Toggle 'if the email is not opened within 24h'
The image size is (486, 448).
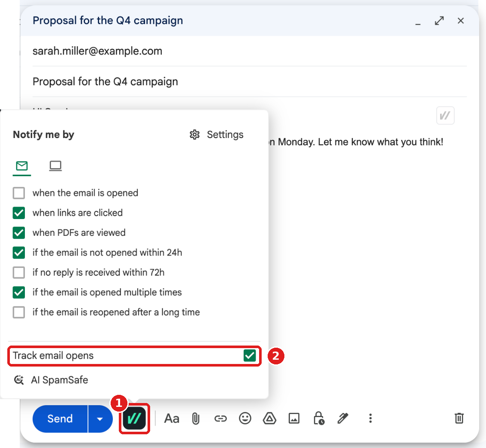[19, 253]
